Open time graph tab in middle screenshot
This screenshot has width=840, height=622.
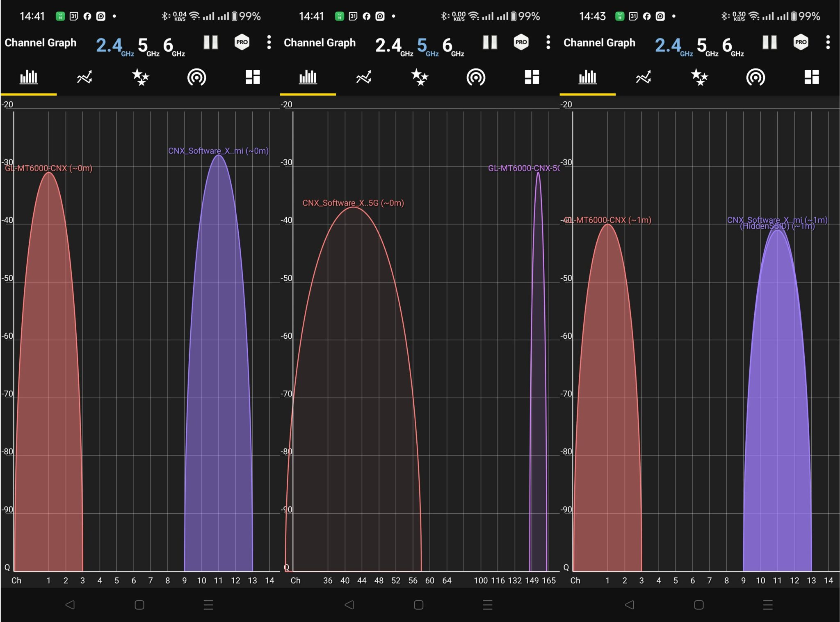point(364,77)
